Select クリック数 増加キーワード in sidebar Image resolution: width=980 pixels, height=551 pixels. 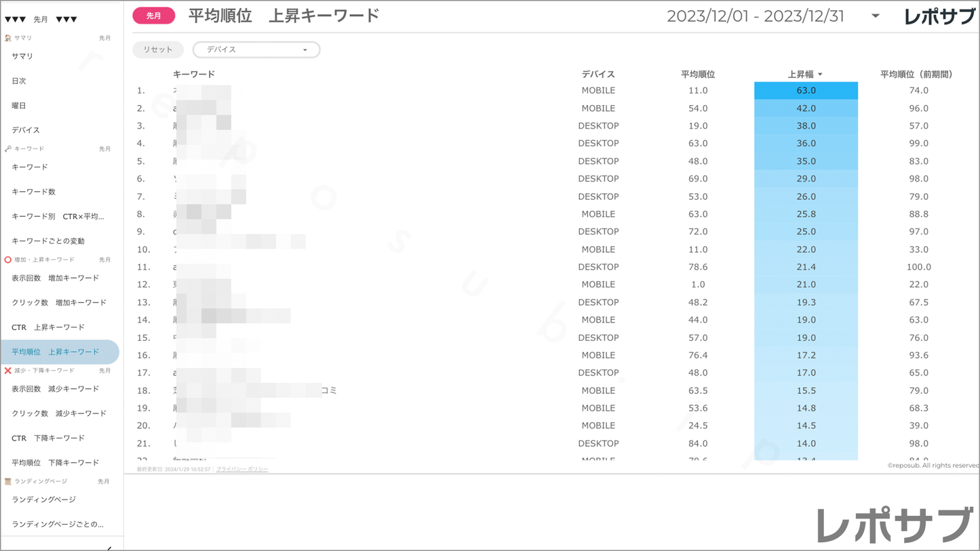coord(59,302)
